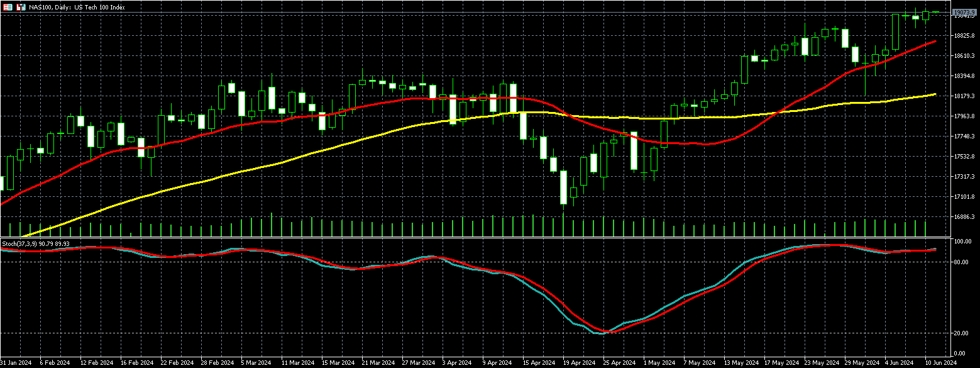The width and height of the screenshot is (980, 368).
Task: Click the trading panel icon beside chart title
Action: click(21, 8)
